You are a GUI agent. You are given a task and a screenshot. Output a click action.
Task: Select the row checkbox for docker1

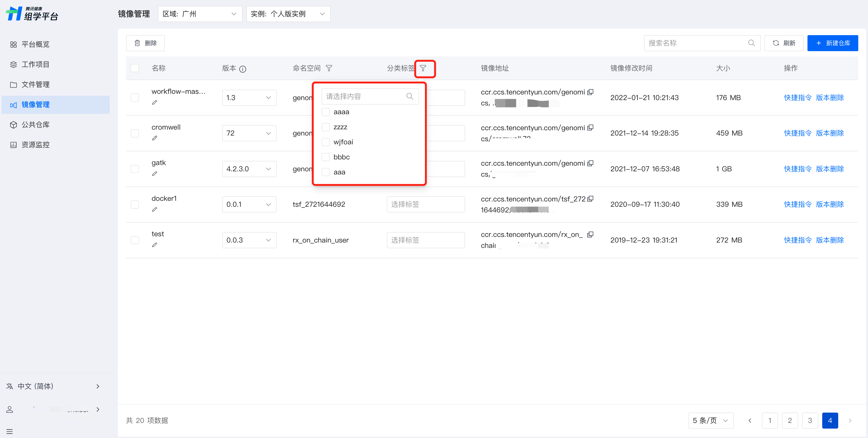pyautogui.click(x=135, y=204)
